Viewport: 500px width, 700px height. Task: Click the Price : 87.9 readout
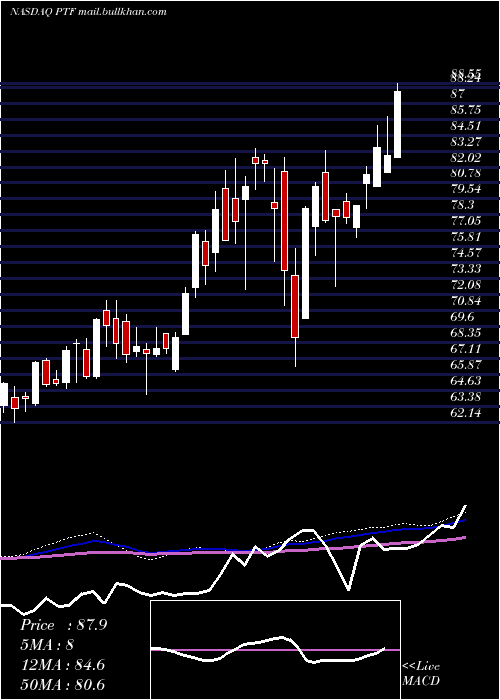tap(63, 625)
